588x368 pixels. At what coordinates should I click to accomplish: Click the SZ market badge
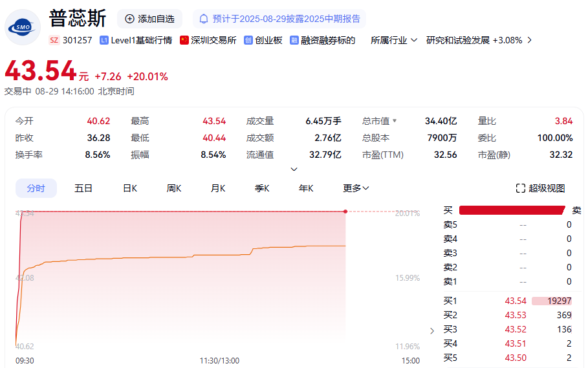(54, 40)
